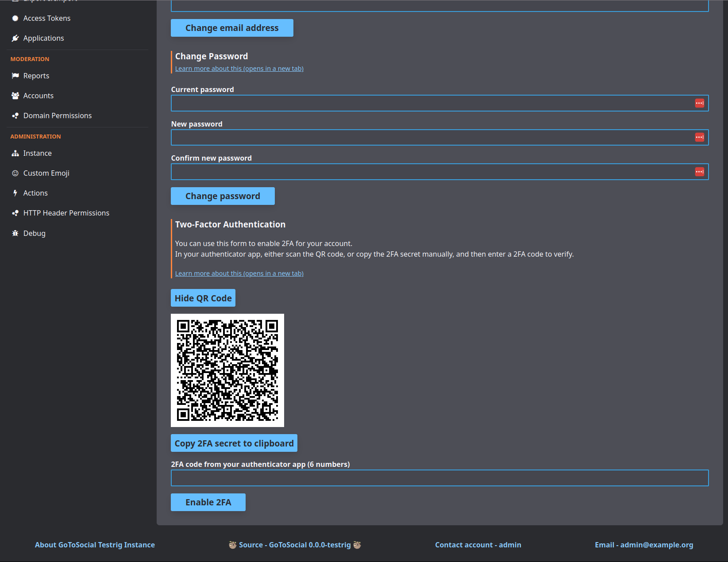Image resolution: width=728 pixels, height=562 pixels.
Task: Click the Custom Emoji smiley icon
Action: pos(15,173)
